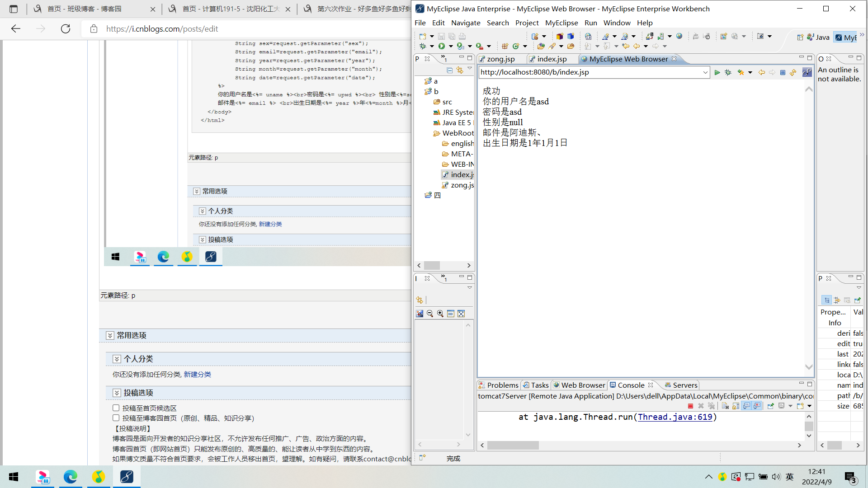Image resolution: width=868 pixels, height=488 pixels.
Task: Refresh the MyEclipse Web Browser page
Action: (x=793, y=72)
